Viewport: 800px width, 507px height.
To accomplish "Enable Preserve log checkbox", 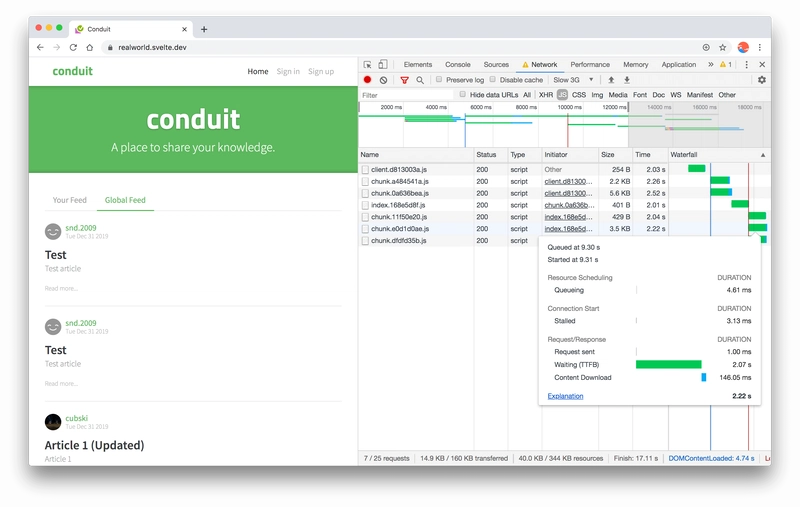I will click(439, 80).
